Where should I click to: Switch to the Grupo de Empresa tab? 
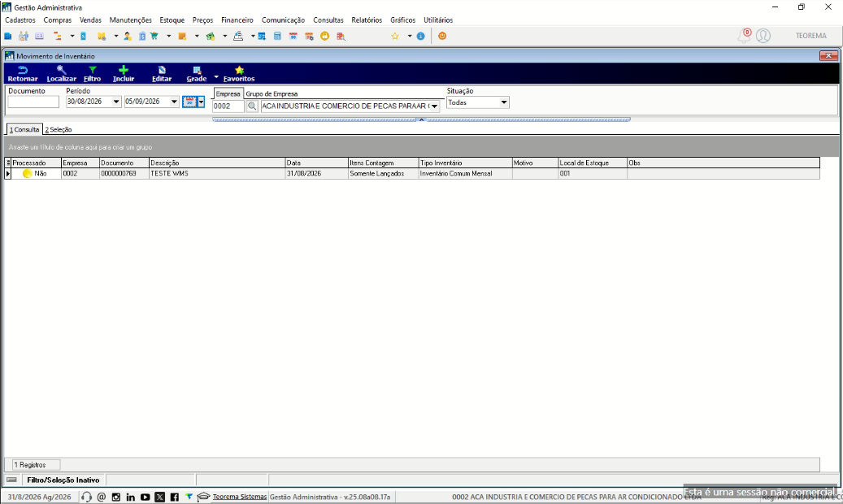(272, 93)
